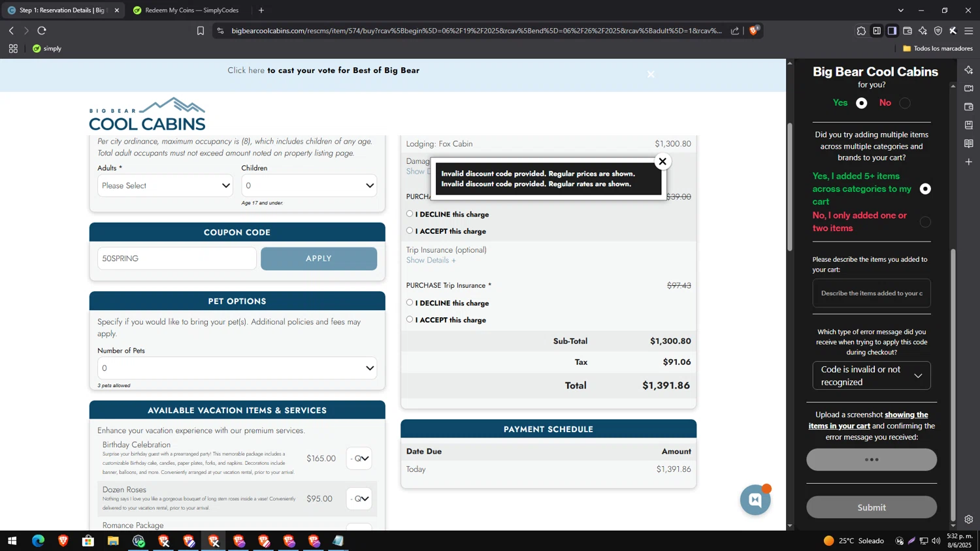Viewport: 980px width, 551px height.
Task: Open the Big Bear Cool Cabins logo
Action: pyautogui.click(x=147, y=114)
